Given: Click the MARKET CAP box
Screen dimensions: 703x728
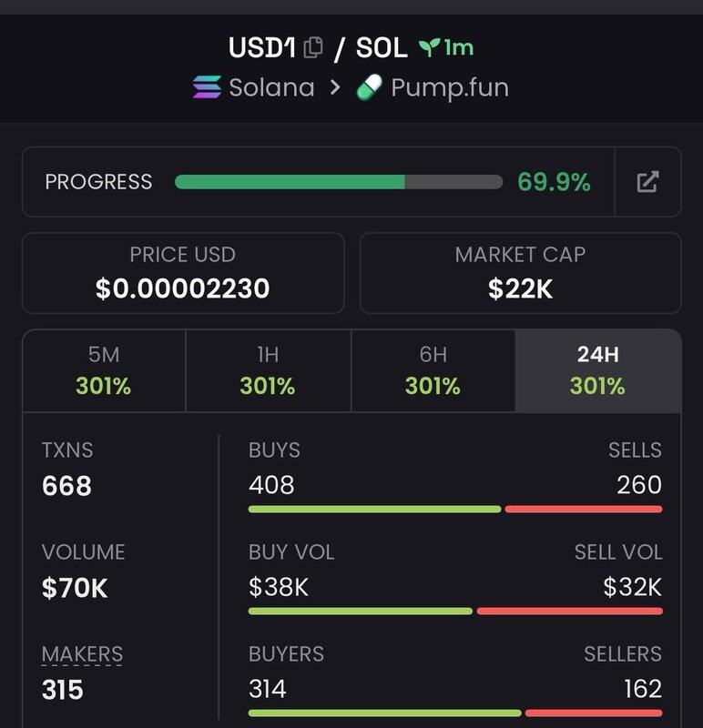Looking at the screenshot, I should (520, 273).
